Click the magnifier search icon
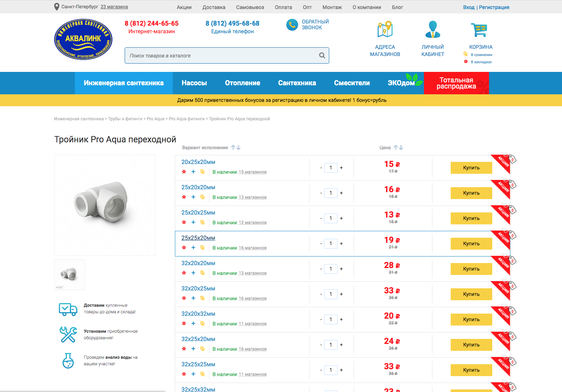Screen dimensions: 562x392 pos(322,56)
